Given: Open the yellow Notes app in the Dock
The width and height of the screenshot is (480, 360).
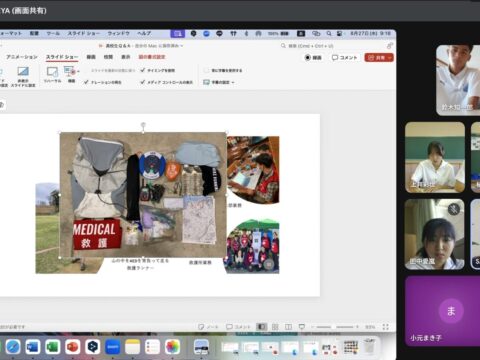Looking at the screenshot, I should [x=132, y=347].
